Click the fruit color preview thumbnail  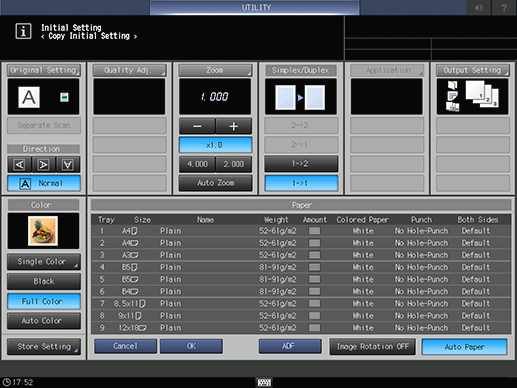43,231
